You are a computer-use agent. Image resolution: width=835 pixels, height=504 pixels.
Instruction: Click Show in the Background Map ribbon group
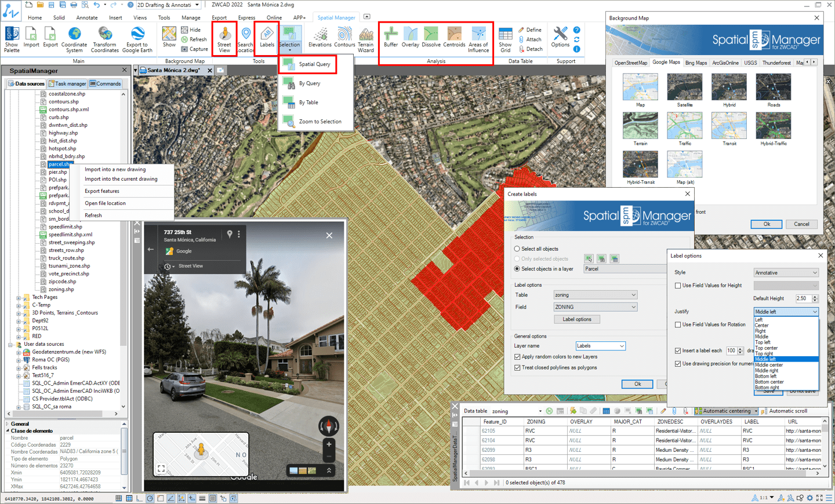[x=169, y=37]
